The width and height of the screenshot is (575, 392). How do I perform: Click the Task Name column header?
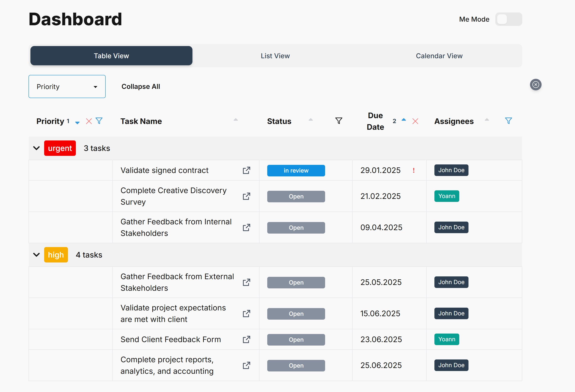point(141,121)
